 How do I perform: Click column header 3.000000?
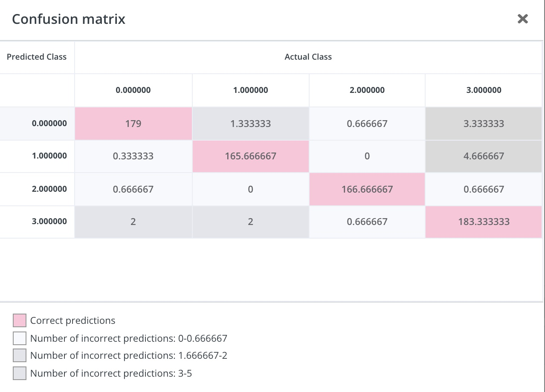coord(484,90)
